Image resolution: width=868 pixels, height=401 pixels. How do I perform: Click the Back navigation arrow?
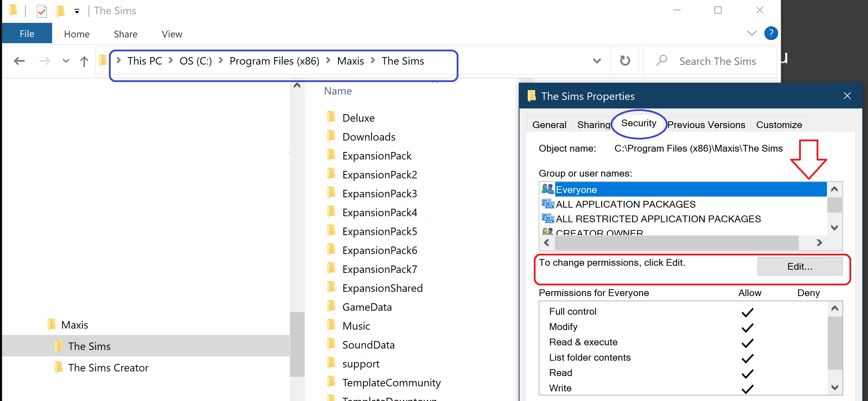pos(19,61)
